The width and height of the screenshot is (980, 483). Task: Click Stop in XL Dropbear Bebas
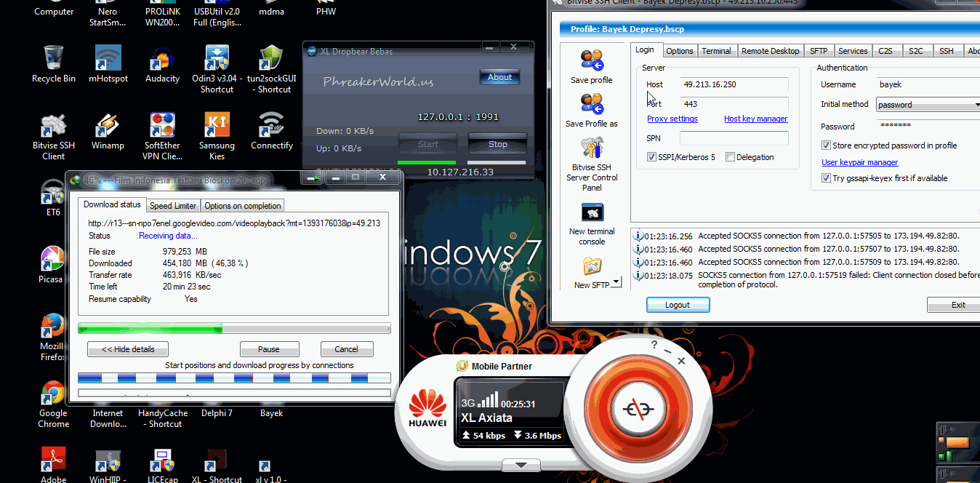click(x=497, y=144)
